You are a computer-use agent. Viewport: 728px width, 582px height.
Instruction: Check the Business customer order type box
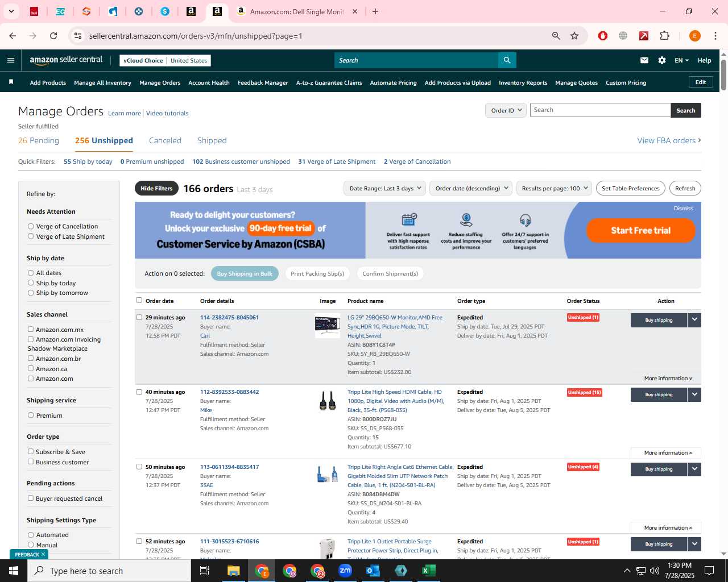31,462
